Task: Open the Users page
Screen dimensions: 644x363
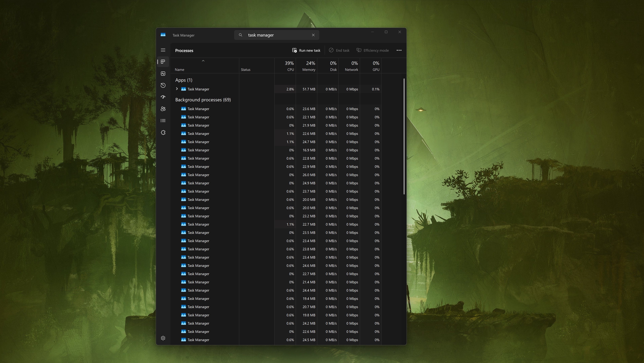Action: click(163, 109)
